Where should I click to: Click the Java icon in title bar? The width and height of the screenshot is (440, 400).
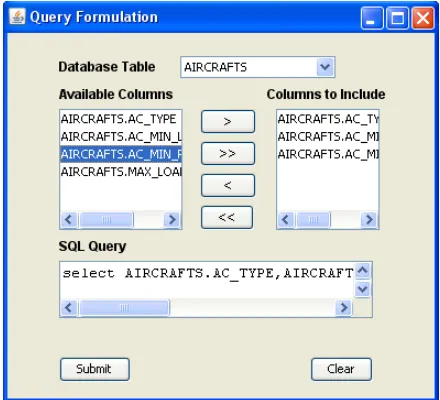pyautogui.click(x=17, y=17)
